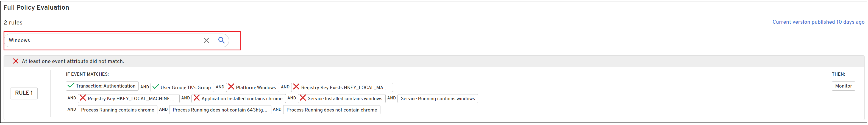Select 'Process Running contains chrome' condition

pos(117,110)
